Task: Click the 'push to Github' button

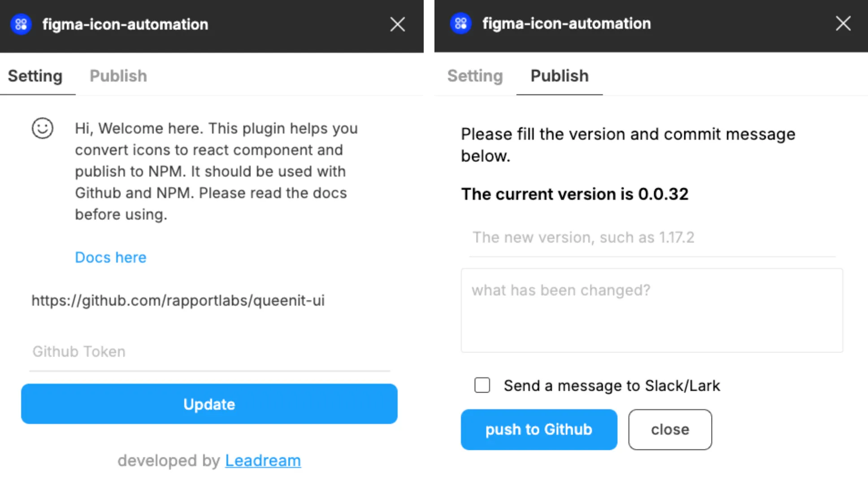Action: point(538,429)
